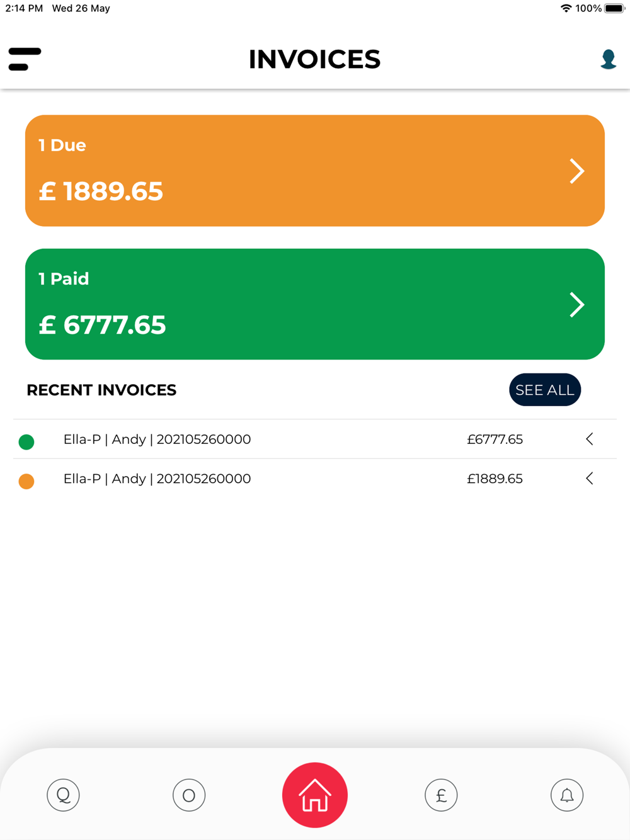Open the green 1 Paid card
Screen dimensions: 630x840
pos(315,304)
